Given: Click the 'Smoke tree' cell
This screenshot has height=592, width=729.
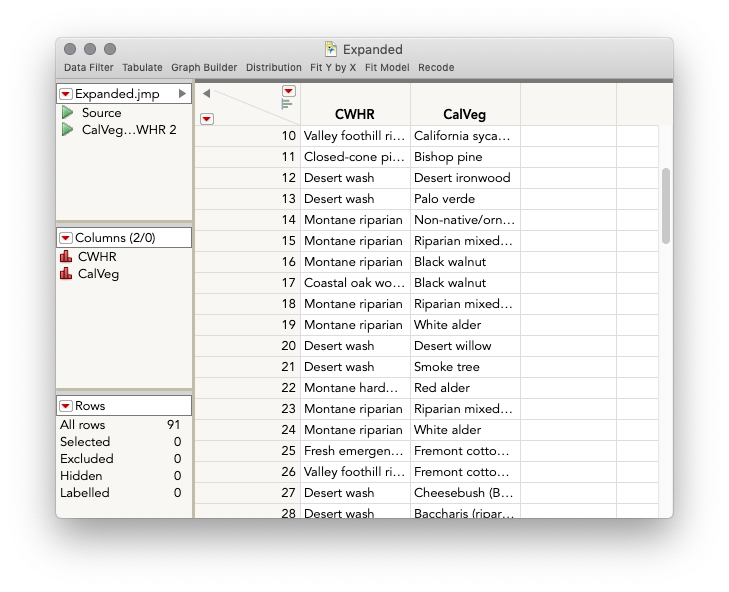Looking at the screenshot, I should [465, 367].
